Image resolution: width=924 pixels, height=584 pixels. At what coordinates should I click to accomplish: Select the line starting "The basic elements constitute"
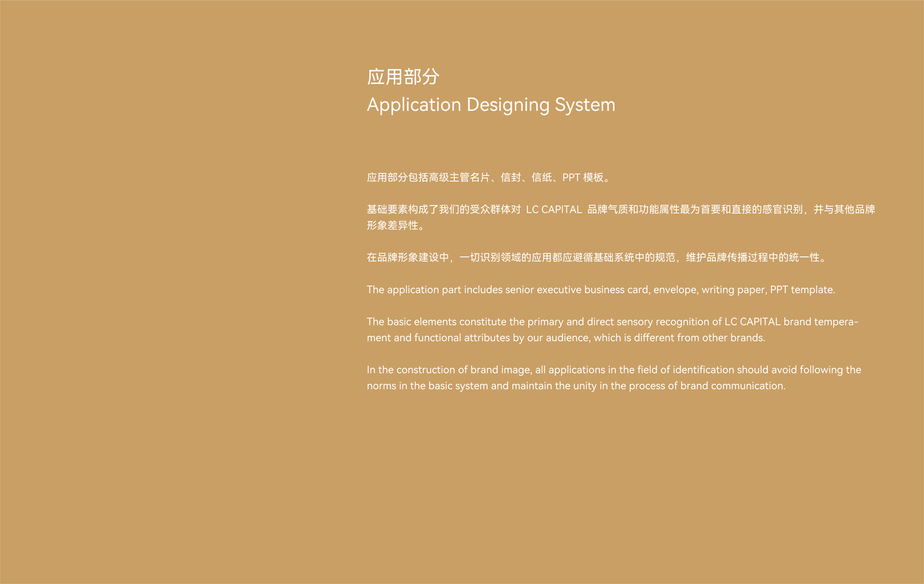click(613, 321)
